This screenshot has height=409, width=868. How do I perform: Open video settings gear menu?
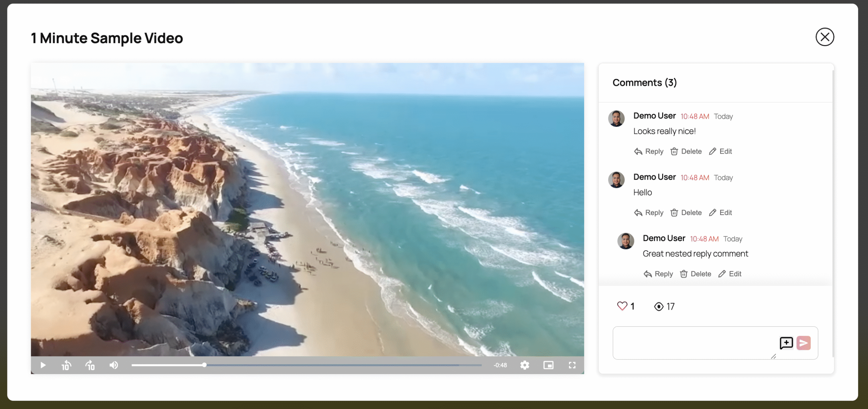point(525,365)
